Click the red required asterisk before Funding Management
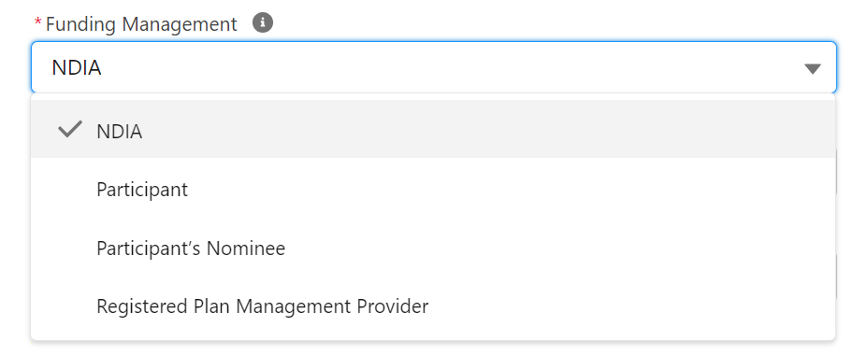Screen dimensions: 868x355 [x=37, y=22]
